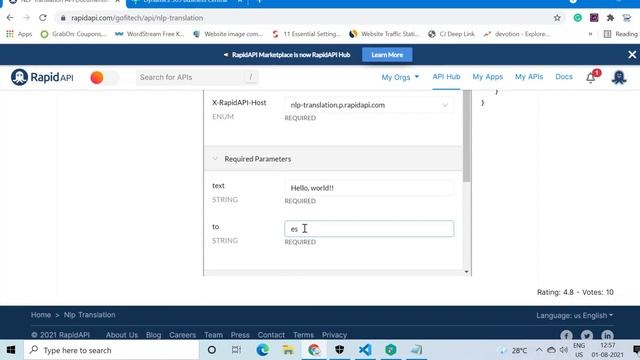The image size is (640, 360).
Task: Open the notifications bell
Action: tap(591, 78)
